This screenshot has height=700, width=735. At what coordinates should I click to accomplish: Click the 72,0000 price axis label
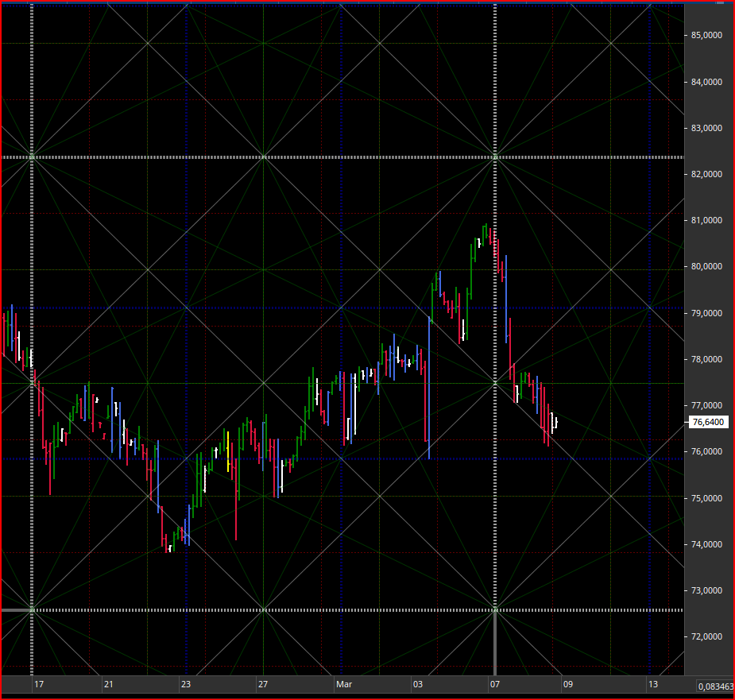tap(706, 636)
